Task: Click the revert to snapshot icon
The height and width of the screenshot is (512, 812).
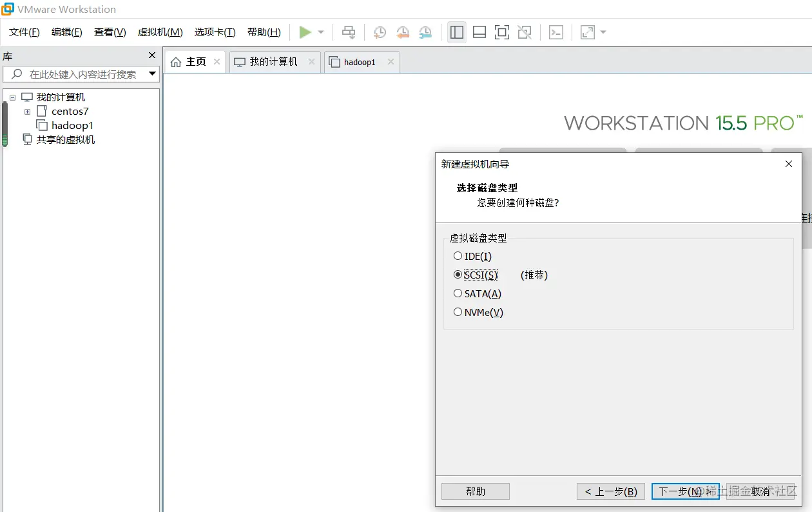Action: pos(403,32)
